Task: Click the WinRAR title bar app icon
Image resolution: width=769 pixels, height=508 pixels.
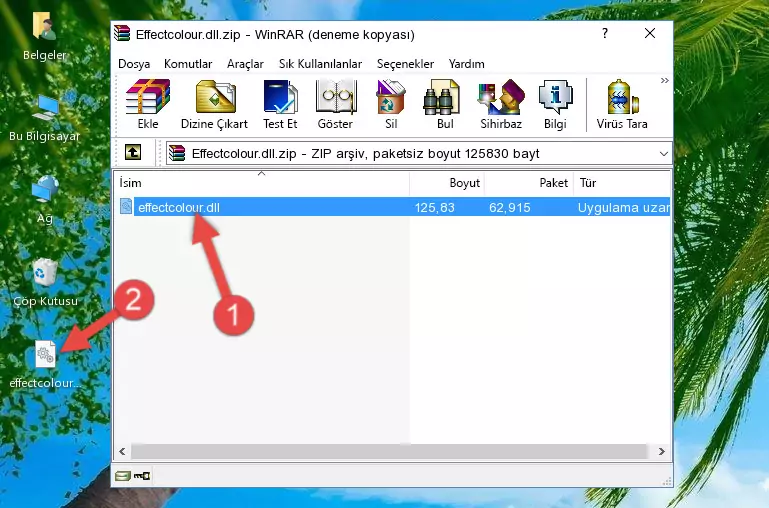Action: coord(122,34)
